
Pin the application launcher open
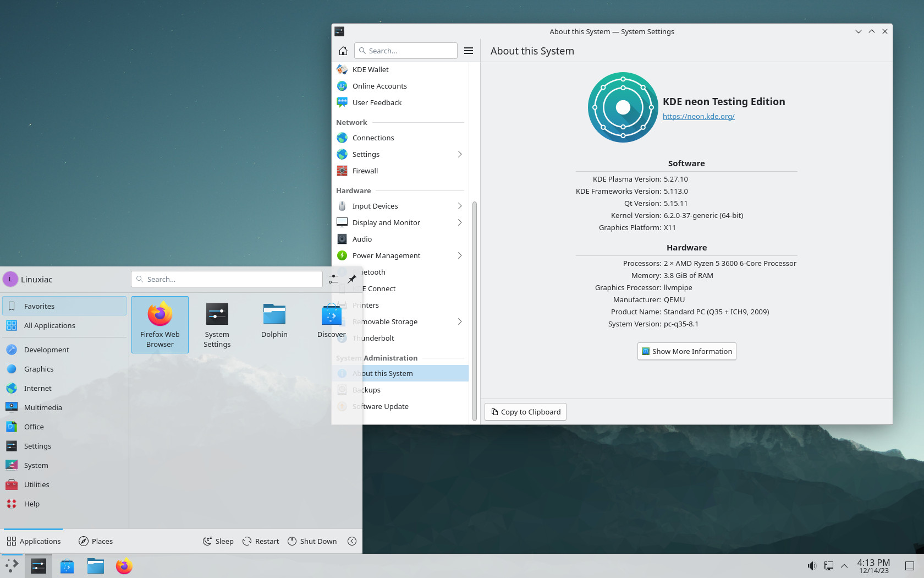pos(352,279)
